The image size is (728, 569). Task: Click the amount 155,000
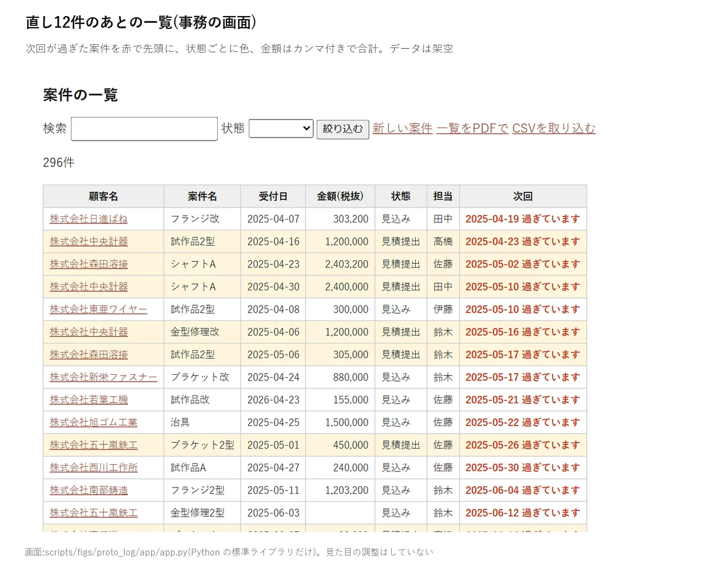point(350,399)
